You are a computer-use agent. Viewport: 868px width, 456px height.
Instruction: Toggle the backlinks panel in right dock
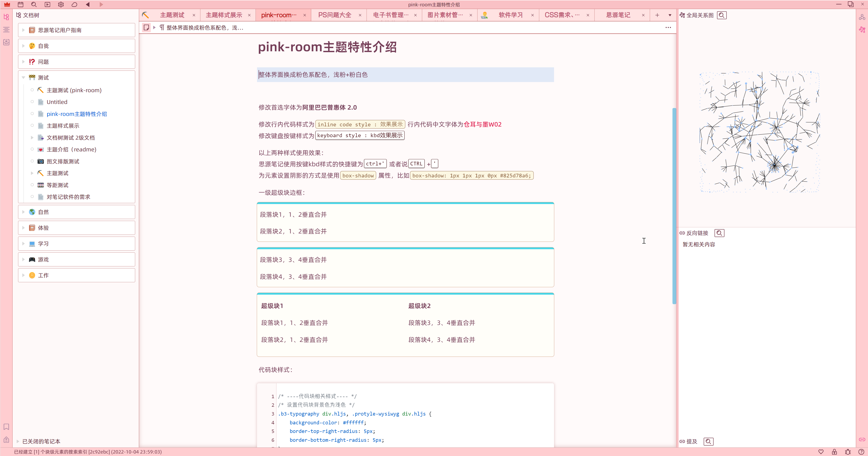click(862, 439)
